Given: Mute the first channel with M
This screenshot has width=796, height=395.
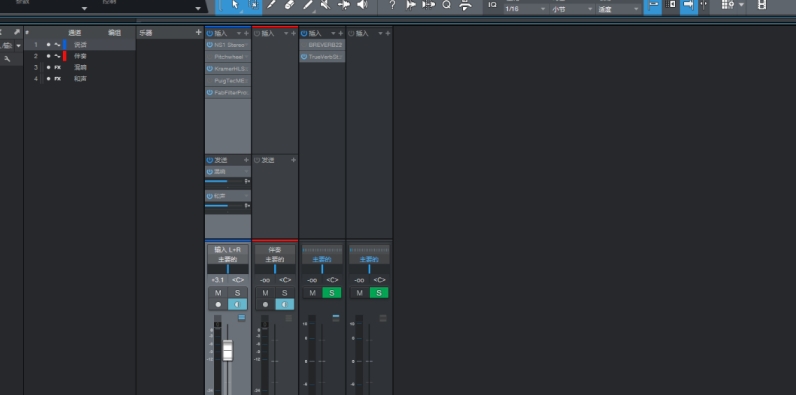Looking at the screenshot, I should (x=218, y=292).
